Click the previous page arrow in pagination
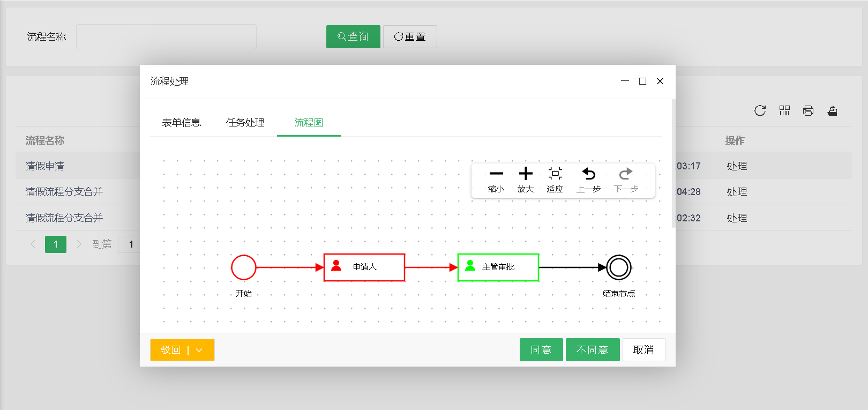Screen dimensions: 868x410 33,244
